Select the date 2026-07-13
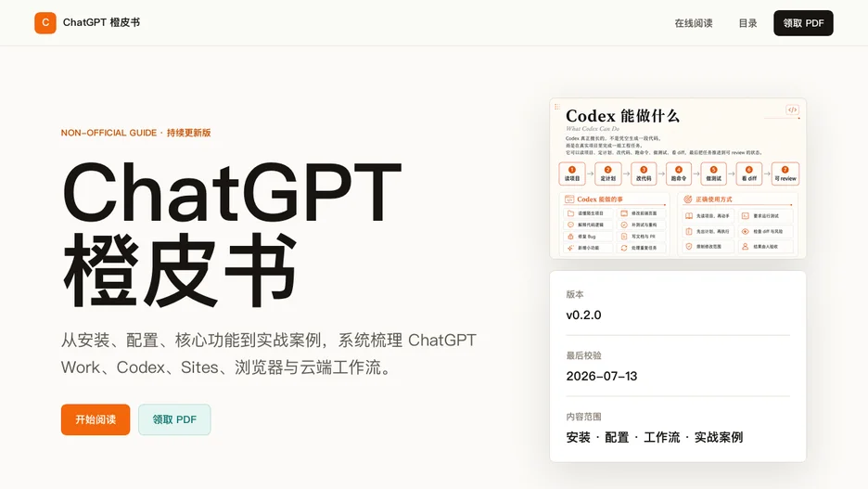Screen dimensions: 868x489 pyautogui.click(x=601, y=376)
